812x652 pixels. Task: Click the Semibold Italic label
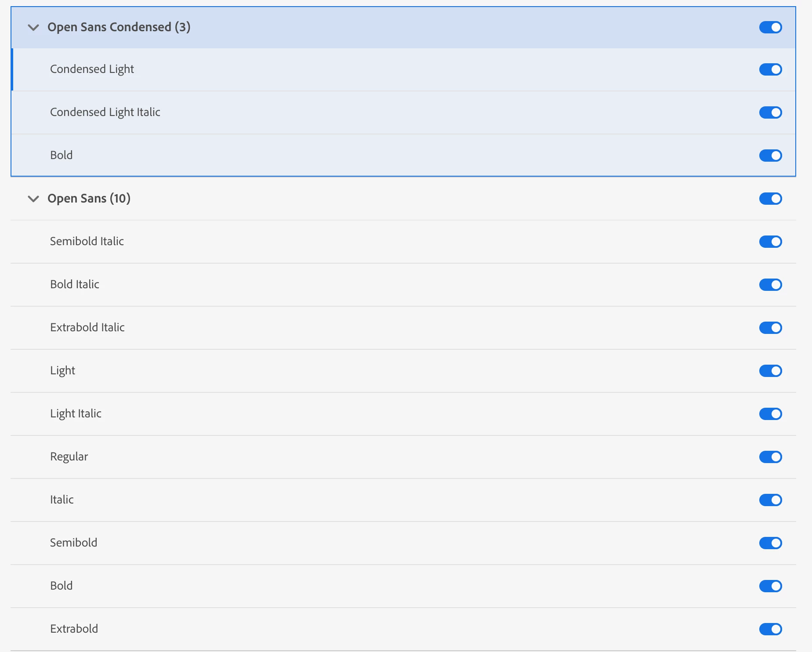(x=87, y=241)
